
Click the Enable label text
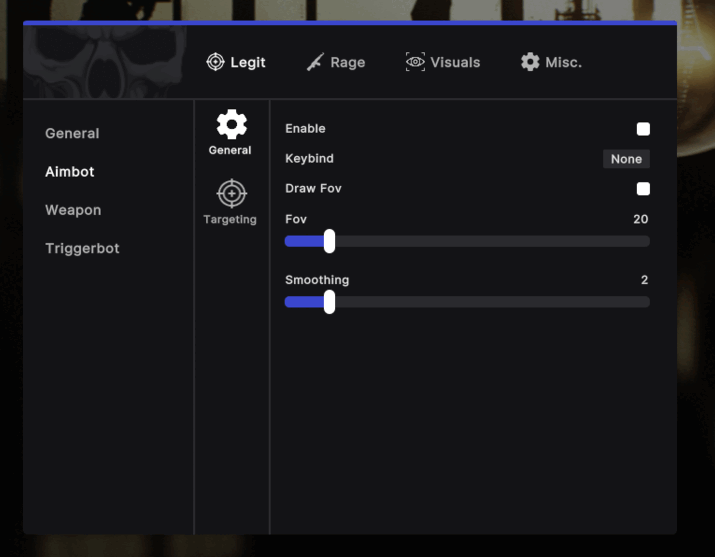[305, 129]
